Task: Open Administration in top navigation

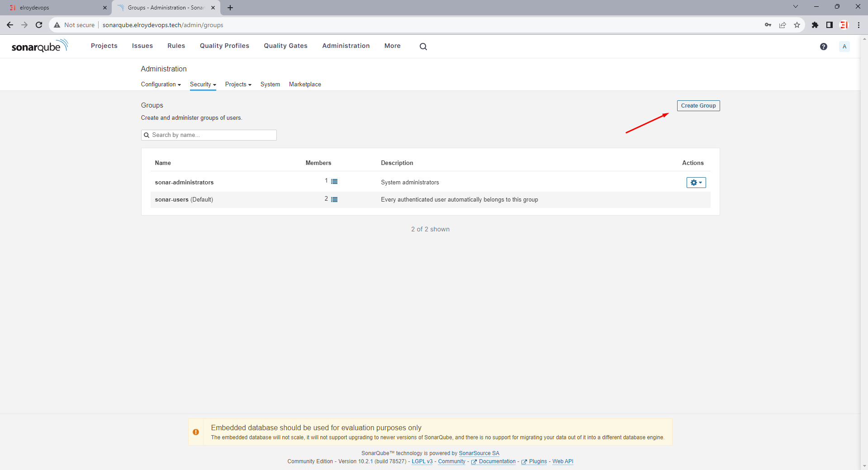Action: coord(346,46)
